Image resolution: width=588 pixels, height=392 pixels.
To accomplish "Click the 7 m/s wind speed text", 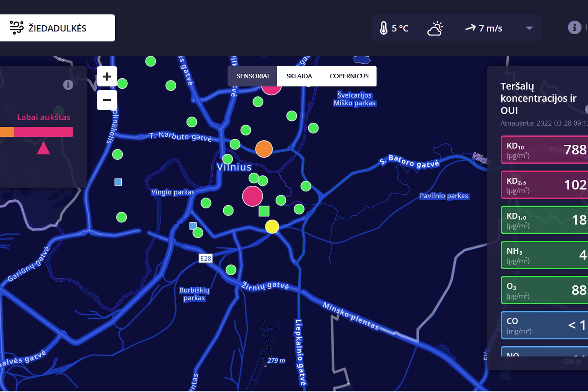I will [x=491, y=28].
